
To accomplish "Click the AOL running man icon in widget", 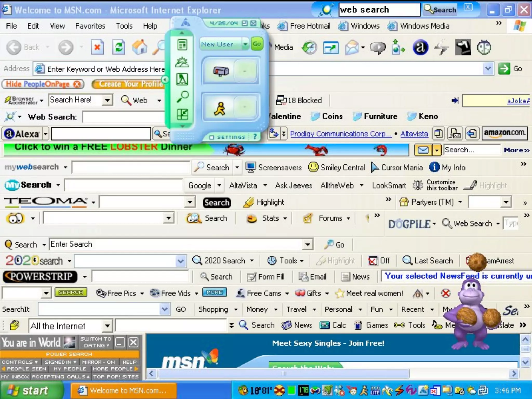I will pos(220,108).
